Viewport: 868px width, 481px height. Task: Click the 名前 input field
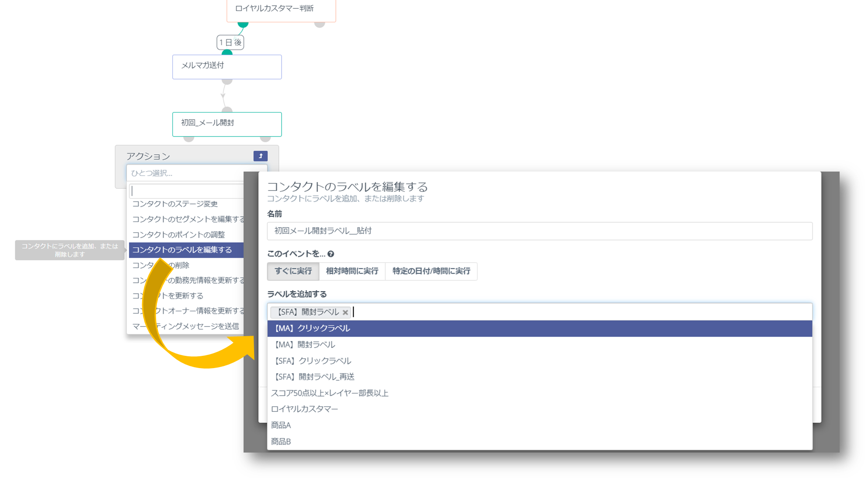[539, 231]
